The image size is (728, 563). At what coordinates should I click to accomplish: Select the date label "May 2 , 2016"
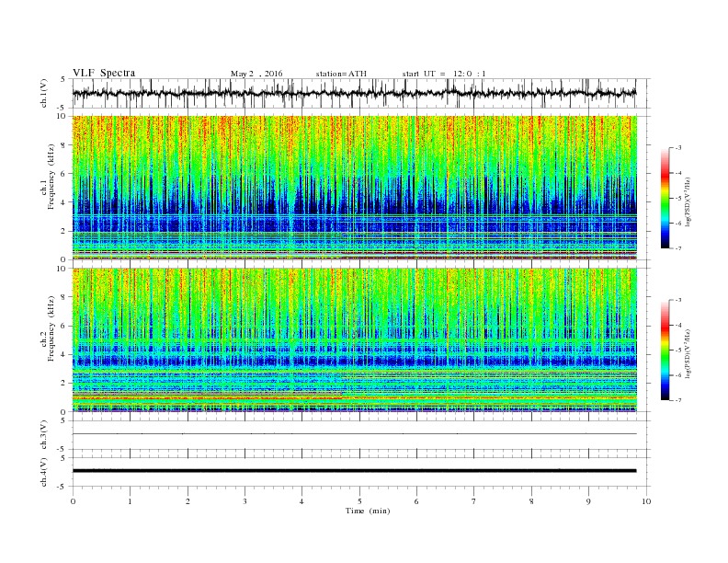coord(256,74)
